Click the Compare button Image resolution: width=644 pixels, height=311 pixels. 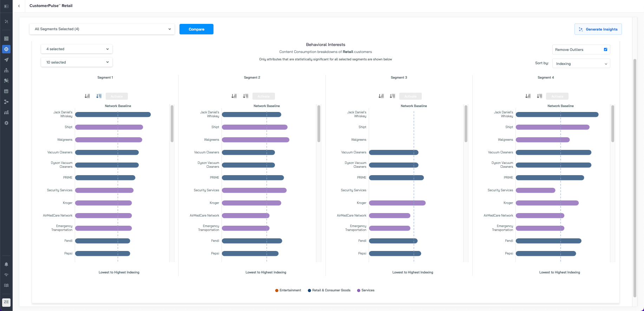pos(196,29)
